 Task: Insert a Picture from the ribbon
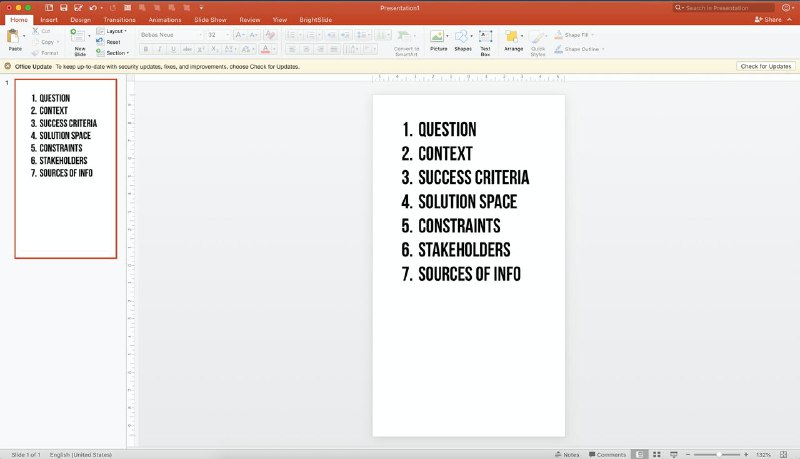pyautogui.click(x=438, y=41)
